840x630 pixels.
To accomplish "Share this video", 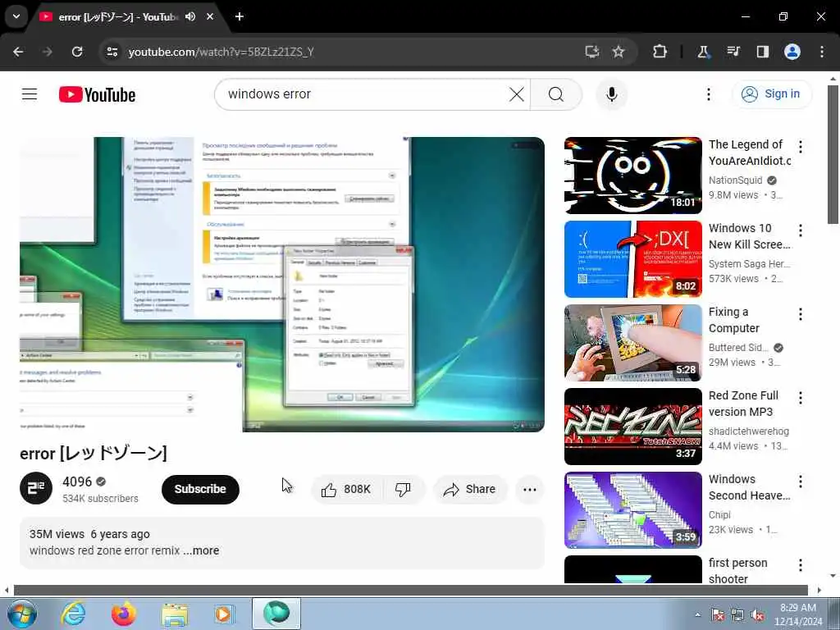I will [470, 489].
